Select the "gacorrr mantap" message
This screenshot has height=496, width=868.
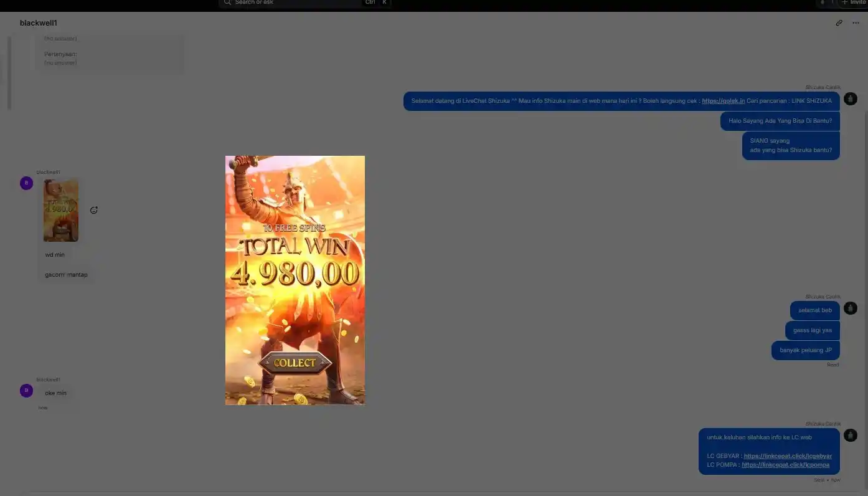coord(66,275)
